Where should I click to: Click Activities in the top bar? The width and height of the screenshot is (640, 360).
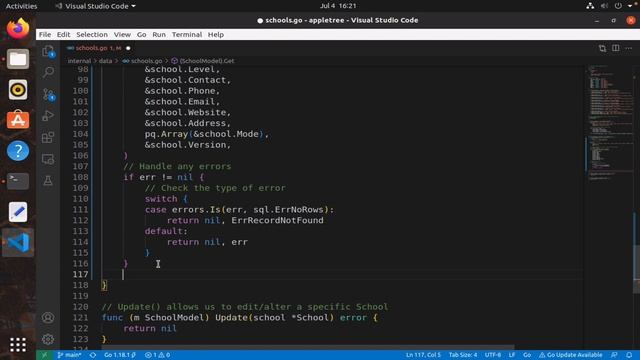pyautogui.click(x=21, y=6)
